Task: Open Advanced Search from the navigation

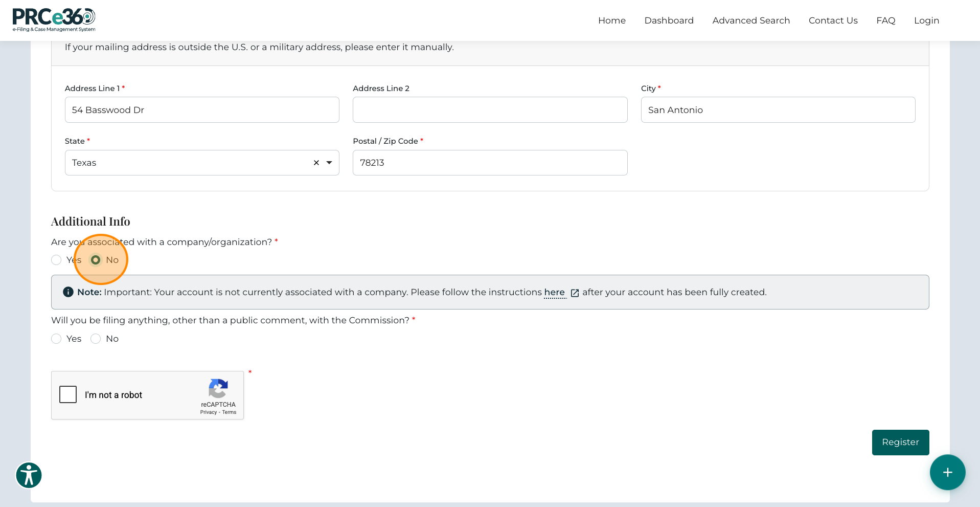Action: click(751, 20)
